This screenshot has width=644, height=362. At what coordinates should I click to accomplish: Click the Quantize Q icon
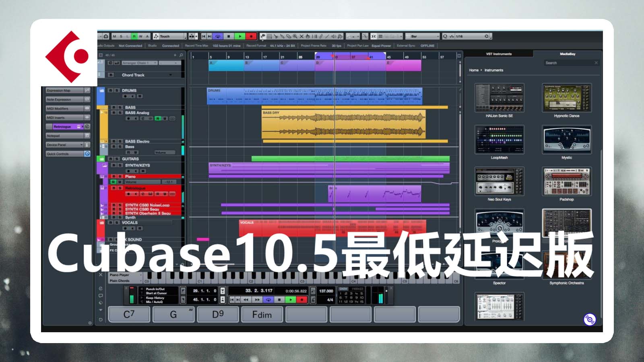click(x=445, y=36)
